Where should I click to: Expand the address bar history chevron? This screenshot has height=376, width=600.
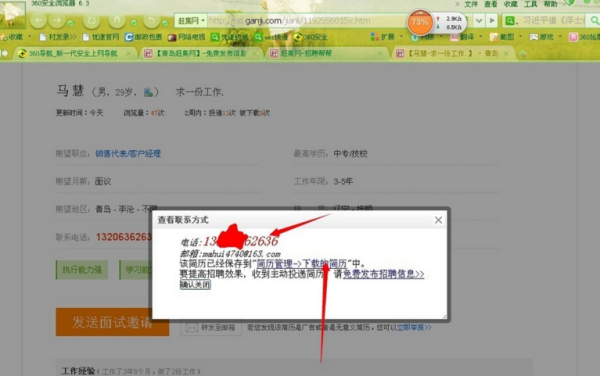click(x=479, y=21)
